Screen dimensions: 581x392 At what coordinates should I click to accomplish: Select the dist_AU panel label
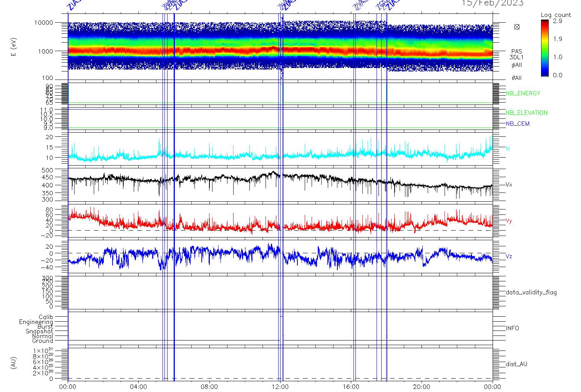tap(516, 364)
